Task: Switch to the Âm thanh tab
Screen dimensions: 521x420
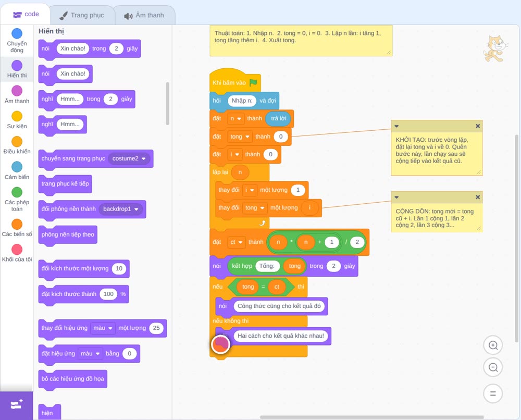Action: pos(144,15)
